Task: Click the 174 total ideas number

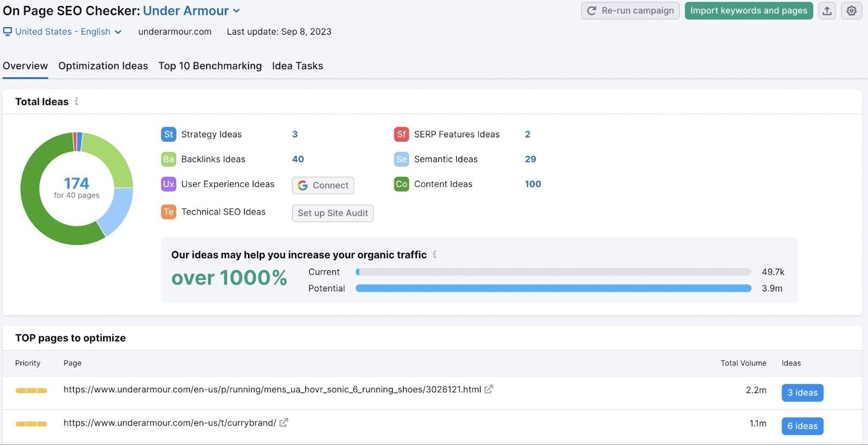Action: pyautogui.click(x=76, y=183)
